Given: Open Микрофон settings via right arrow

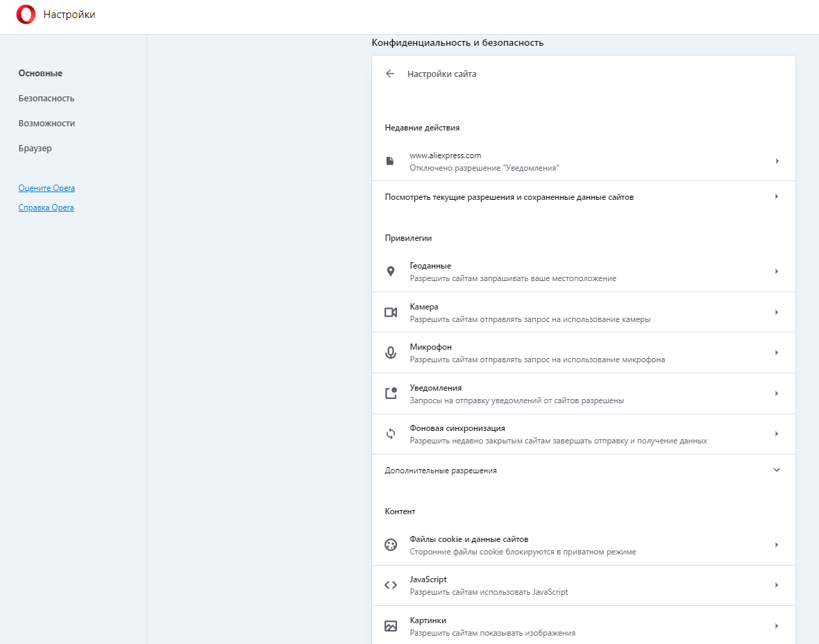Looking at the screenshot, I should pos(777,353).
